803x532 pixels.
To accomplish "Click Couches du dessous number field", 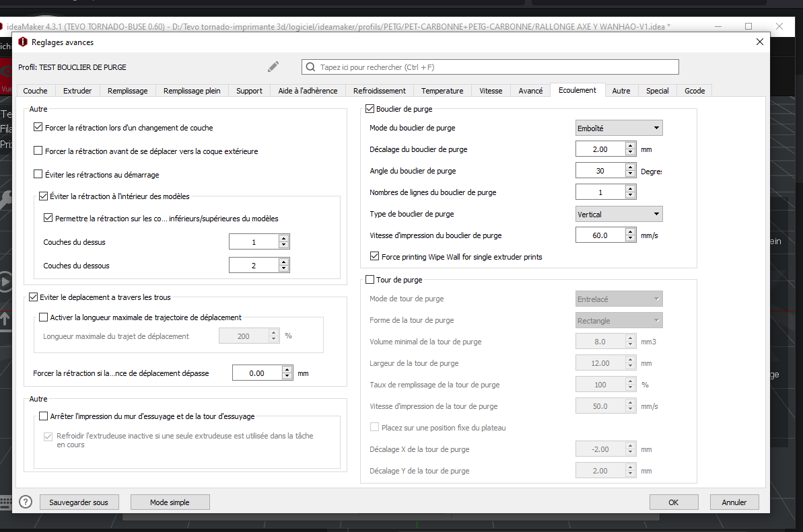I will click(254, 265).
